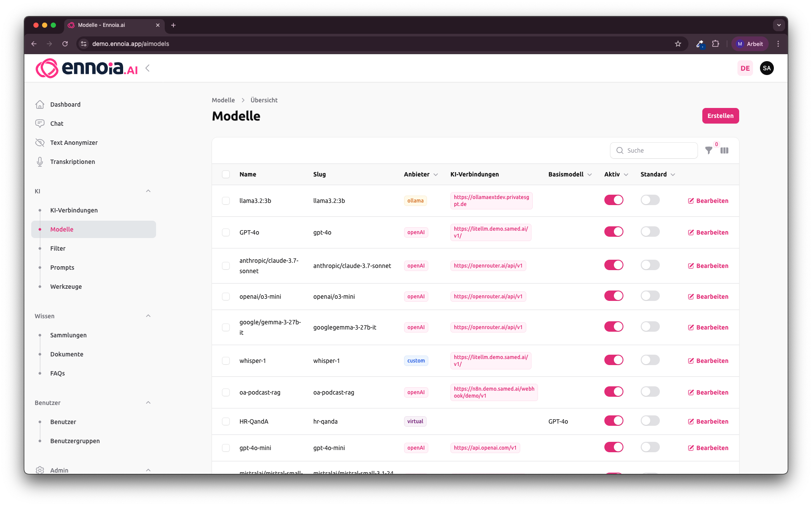Disable Aktiv for openai/o3-mini
Viewport: 812px width, 506px height.
point(614,296)
